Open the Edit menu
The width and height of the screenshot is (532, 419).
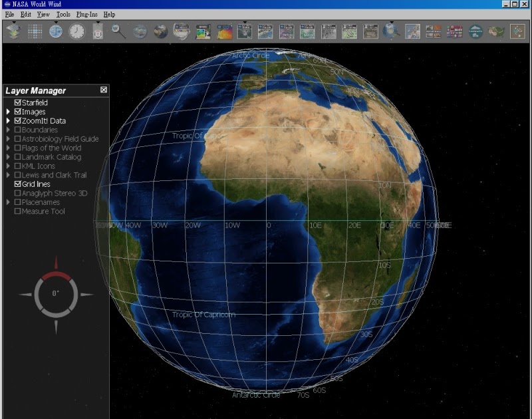(x=25, y=15)
